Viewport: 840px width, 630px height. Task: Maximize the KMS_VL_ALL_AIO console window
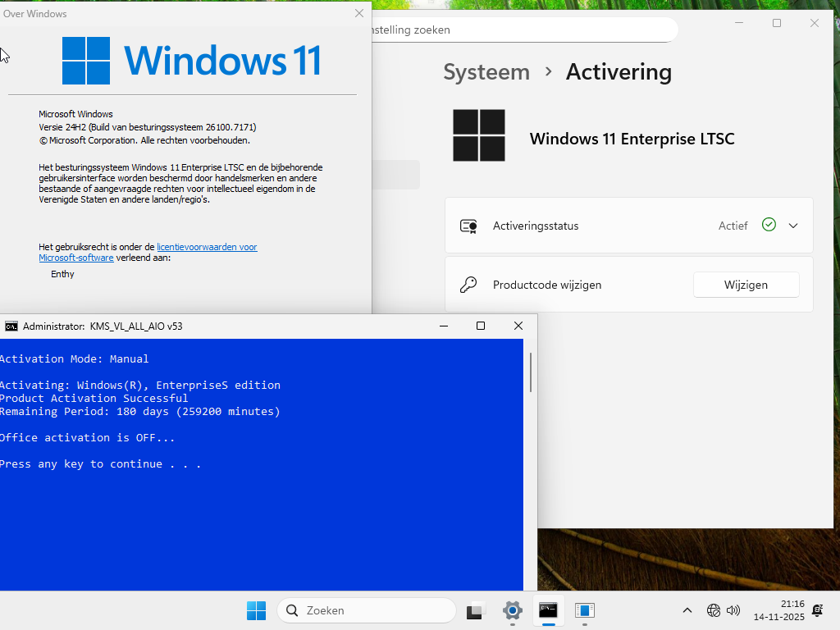tap(481, 326)
